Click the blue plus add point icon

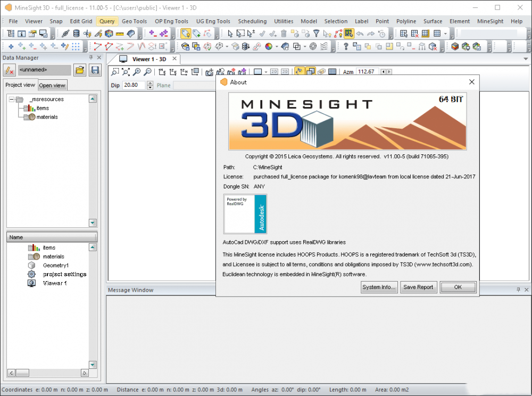pyautogui.click(x=11, y=46)
